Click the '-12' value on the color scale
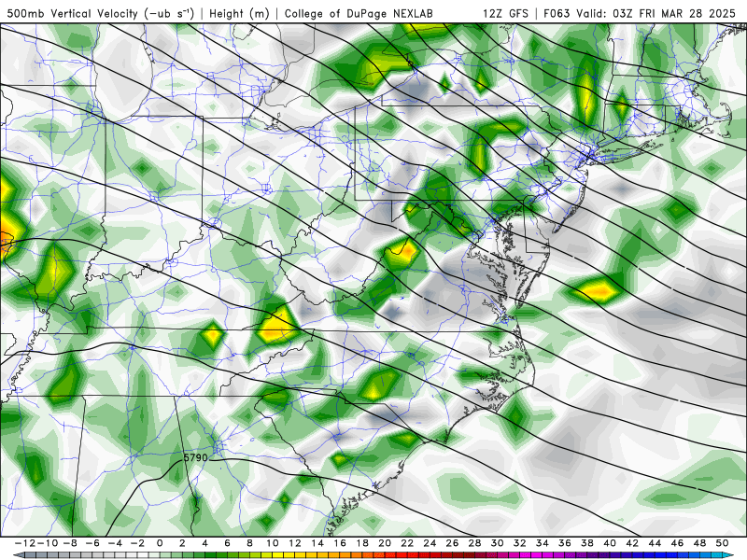The height and width of the screenshot is (560, 747). click(x=25, y=543)
